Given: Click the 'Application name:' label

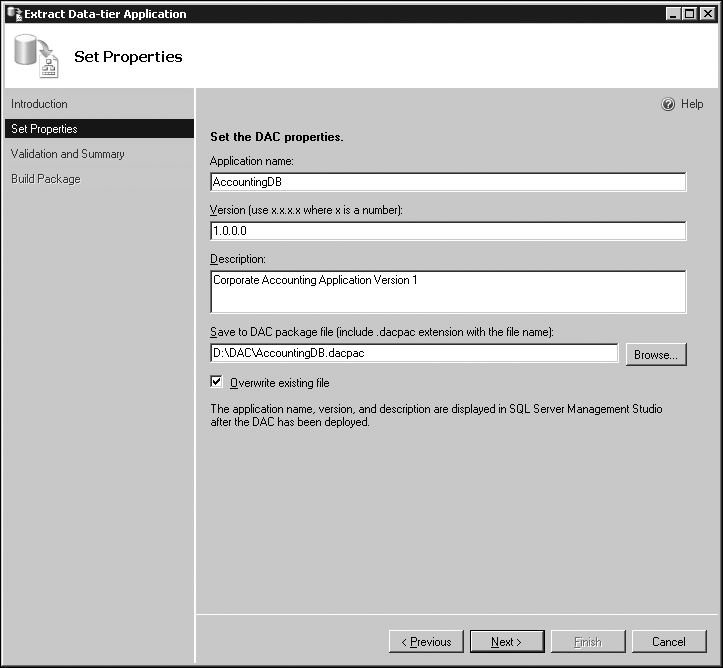Looking at the screenshot, I should [252, 161].
